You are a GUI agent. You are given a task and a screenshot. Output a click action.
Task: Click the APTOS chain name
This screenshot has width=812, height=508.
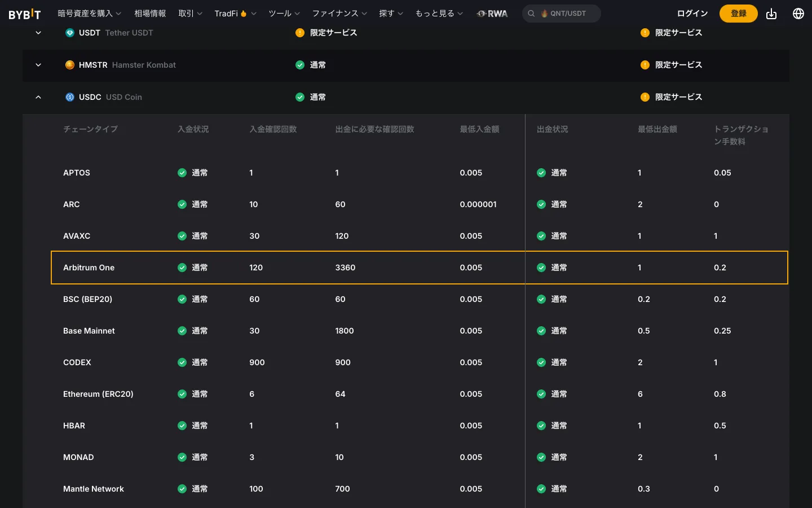coord(77,173)
